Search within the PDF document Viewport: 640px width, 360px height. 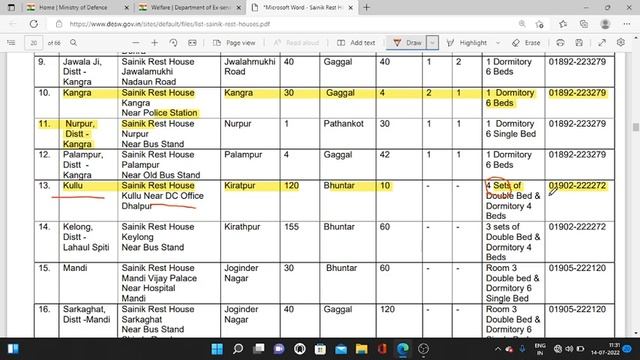tap(73, 42)
